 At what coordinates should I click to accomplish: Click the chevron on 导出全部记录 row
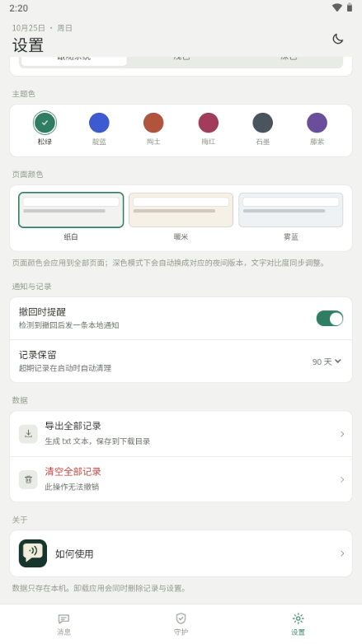[342, 434]
